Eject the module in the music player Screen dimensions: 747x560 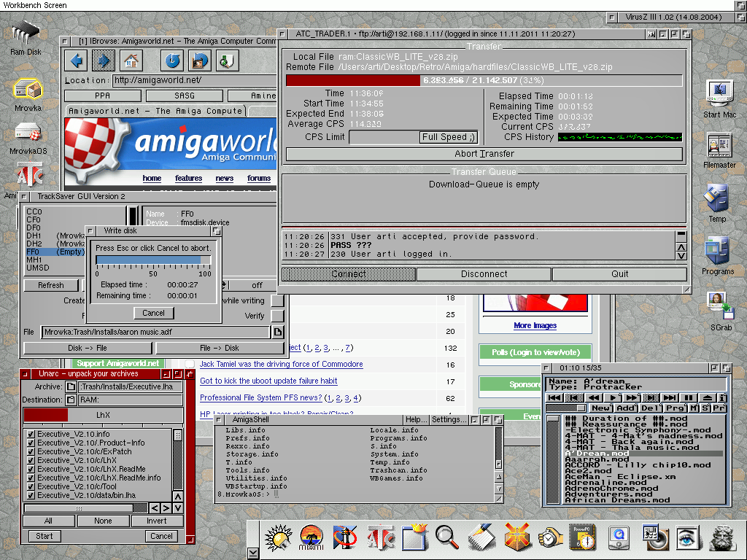[708, 397]
